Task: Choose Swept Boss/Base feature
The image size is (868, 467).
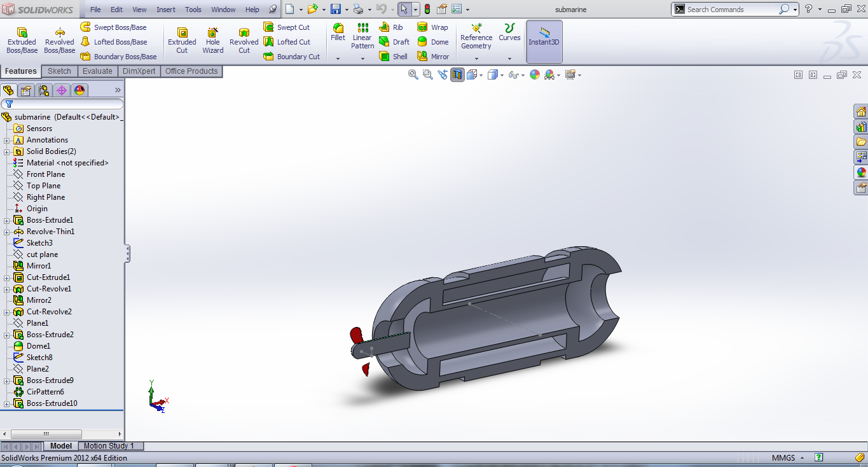Action: pos(113,27)
